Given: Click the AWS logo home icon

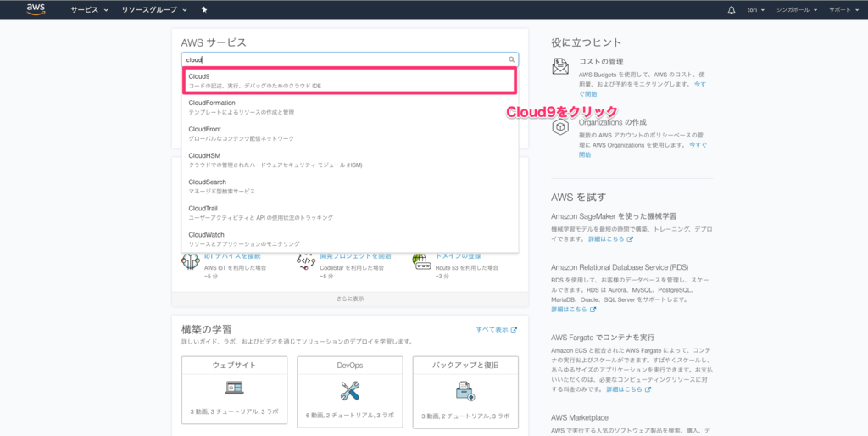Looking at the screenshot, I should [x=36, y=9].
